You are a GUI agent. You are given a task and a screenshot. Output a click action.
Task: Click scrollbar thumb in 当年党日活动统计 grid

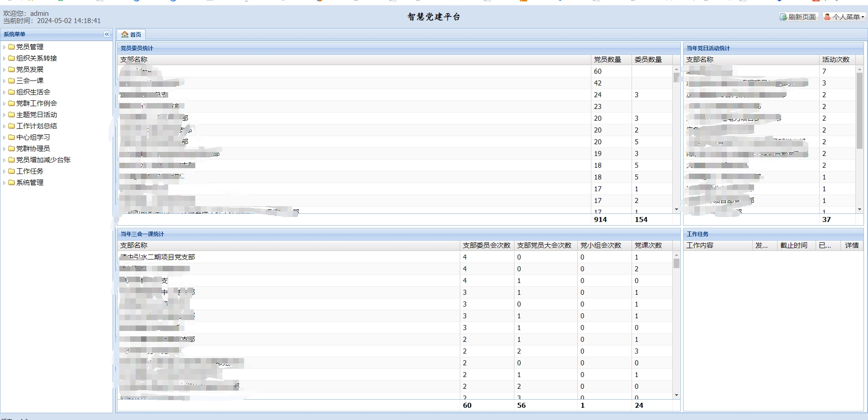859,110
